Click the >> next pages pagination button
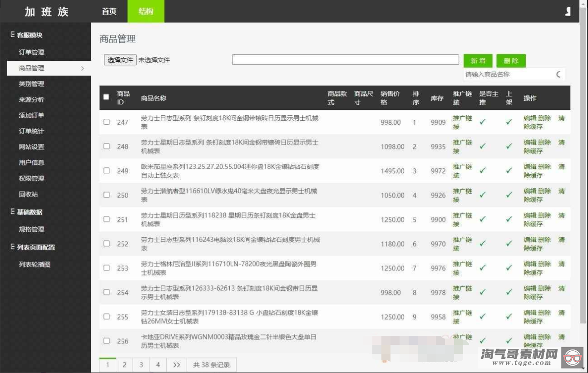 tap(177, 365)
